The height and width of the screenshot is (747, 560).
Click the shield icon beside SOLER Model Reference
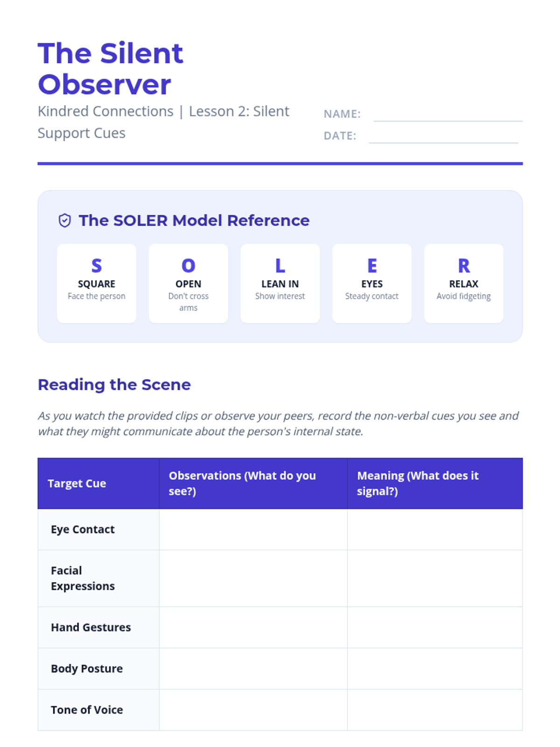pyautogui.click(x=65, y=220)
